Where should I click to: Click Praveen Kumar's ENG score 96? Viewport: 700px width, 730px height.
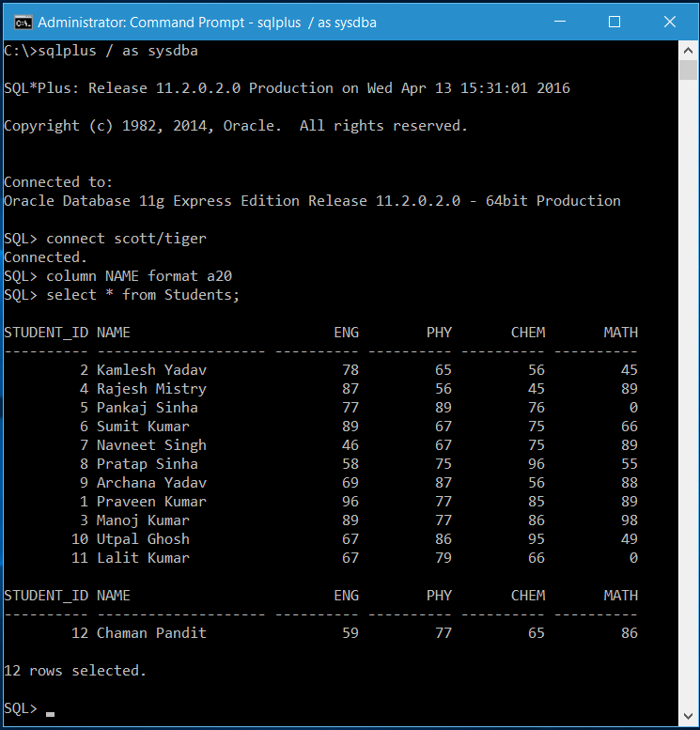pos(350,502)
